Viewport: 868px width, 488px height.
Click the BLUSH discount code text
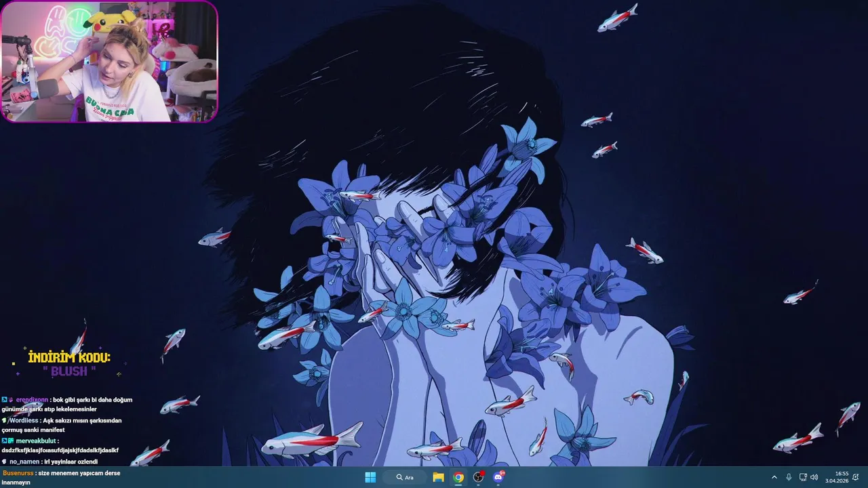coord(69,371)
